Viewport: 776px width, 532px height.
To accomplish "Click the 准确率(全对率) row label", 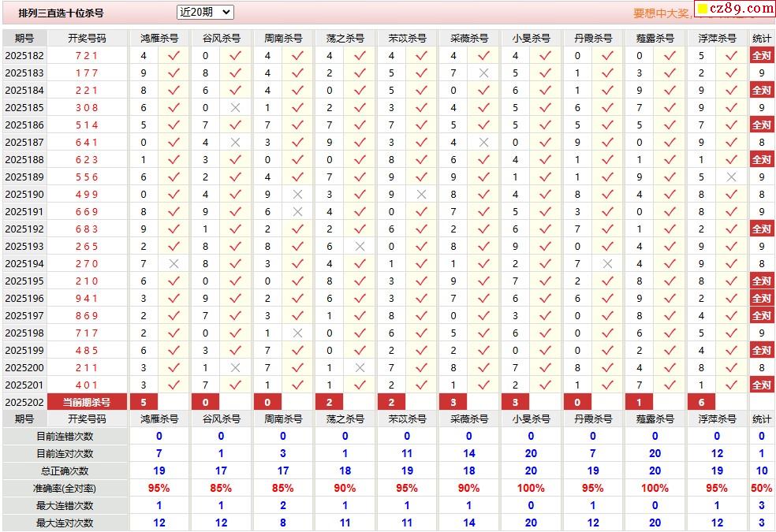I will tap(65, 489).
